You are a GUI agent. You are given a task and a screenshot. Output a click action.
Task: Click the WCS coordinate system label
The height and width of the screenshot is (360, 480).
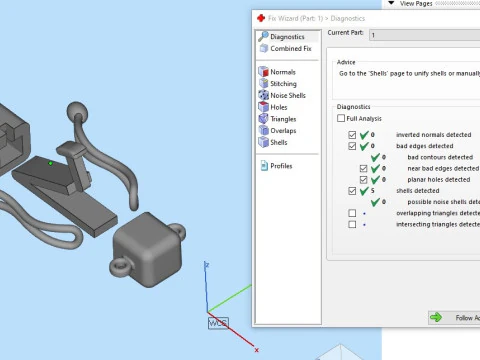click(x=218, y=323)
